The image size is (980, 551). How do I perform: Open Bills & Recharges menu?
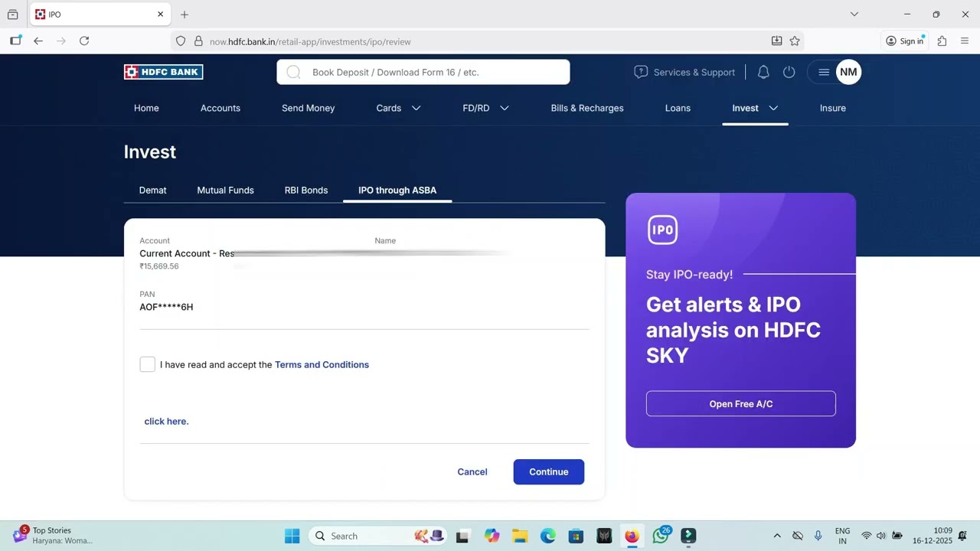[587, 108]
